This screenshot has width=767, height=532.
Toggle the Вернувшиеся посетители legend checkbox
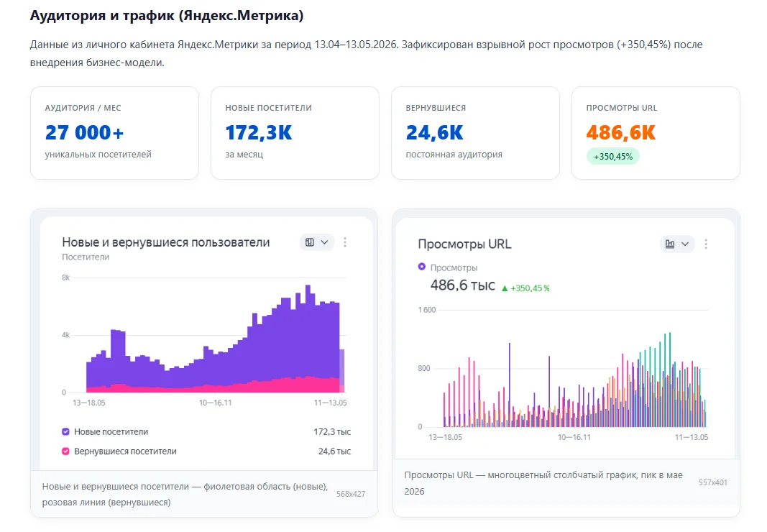point(65,451)
